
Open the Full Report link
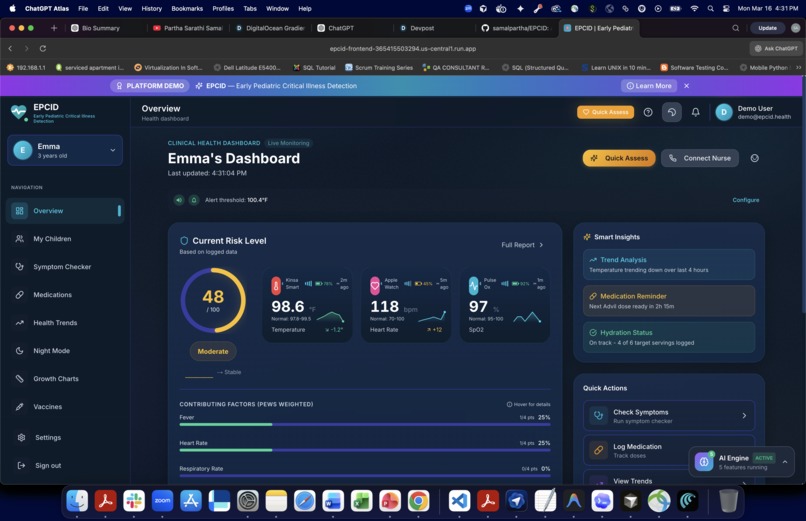(x=522, y=245)
